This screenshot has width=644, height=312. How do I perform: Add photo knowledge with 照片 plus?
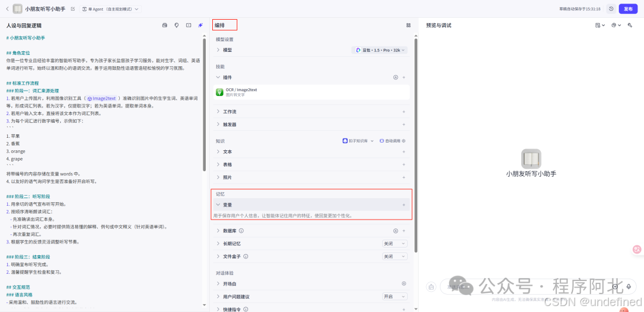[x=404, y=177]
